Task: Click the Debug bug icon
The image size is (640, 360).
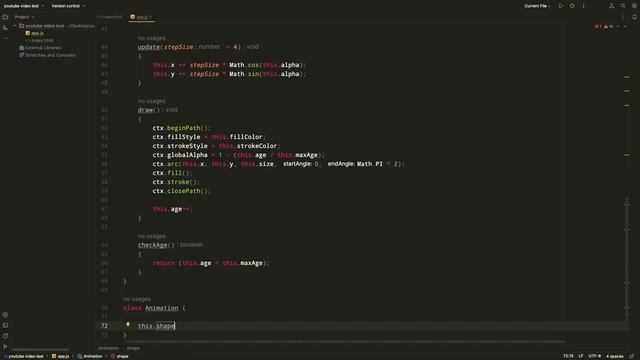Action: 572,6
